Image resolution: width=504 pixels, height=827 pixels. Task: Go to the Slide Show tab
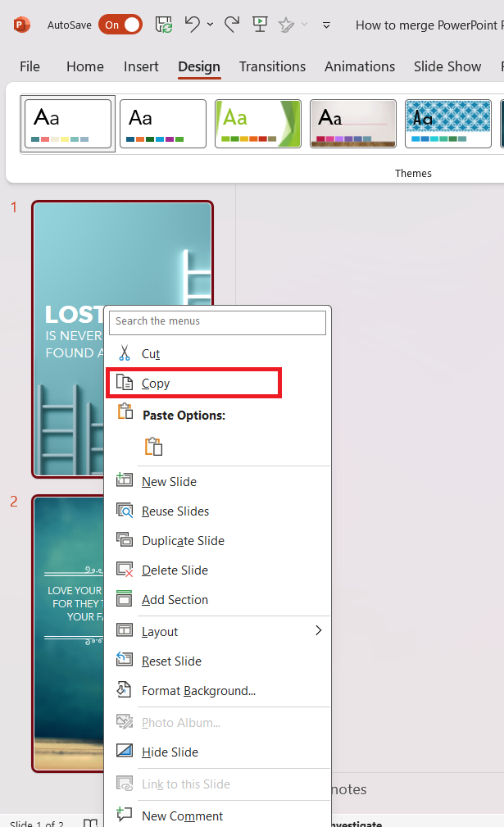[447, 66]
